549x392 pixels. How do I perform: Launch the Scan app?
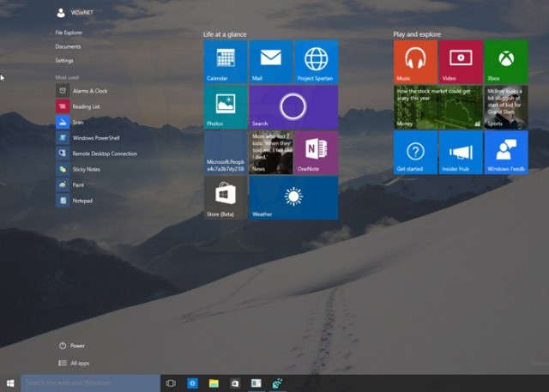point(69,122)
